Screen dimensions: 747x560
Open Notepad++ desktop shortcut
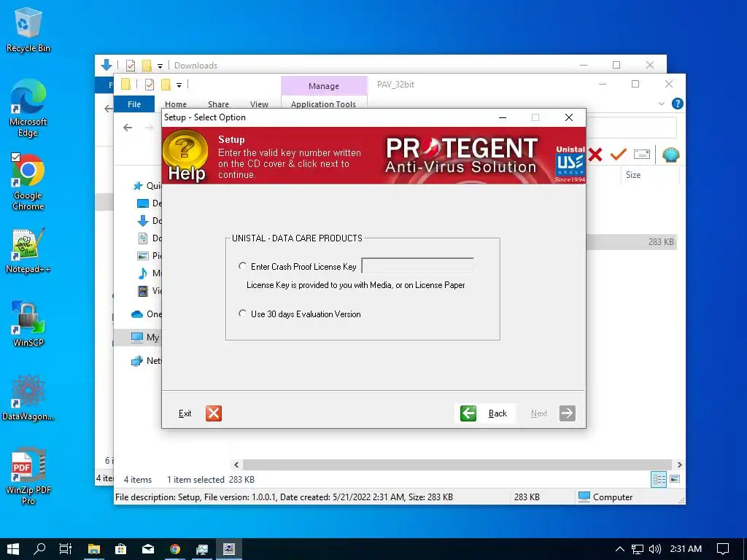tap(28, 251)
